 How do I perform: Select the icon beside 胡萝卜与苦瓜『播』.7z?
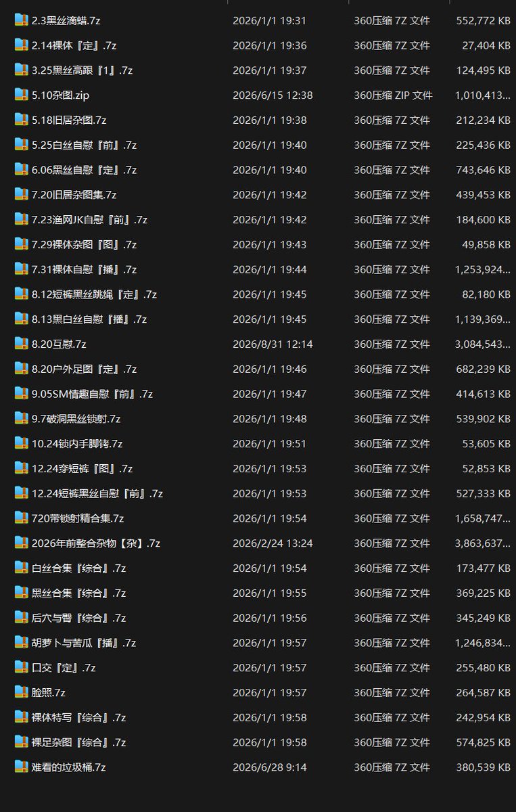click(22, 642)
